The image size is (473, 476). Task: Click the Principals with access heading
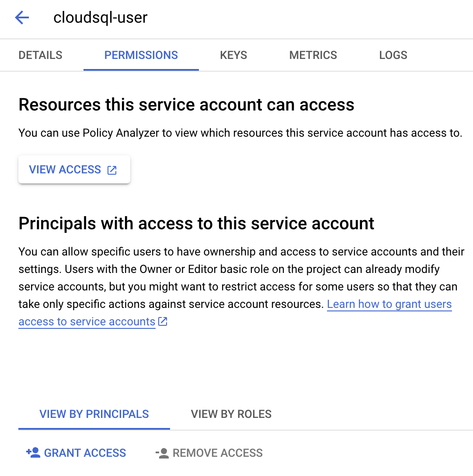point(196,223)
